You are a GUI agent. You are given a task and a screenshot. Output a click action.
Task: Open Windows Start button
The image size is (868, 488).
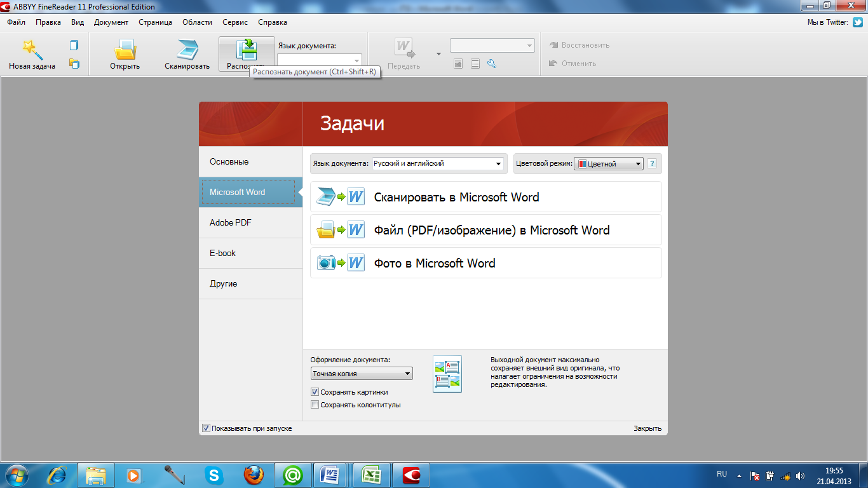[x=16, y=475]
